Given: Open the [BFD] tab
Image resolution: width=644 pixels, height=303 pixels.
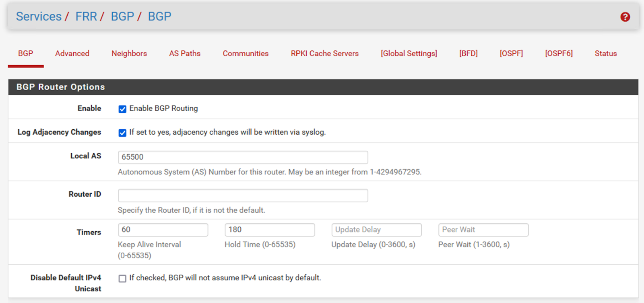Looking at the screenshot, I should pos(469,54).
